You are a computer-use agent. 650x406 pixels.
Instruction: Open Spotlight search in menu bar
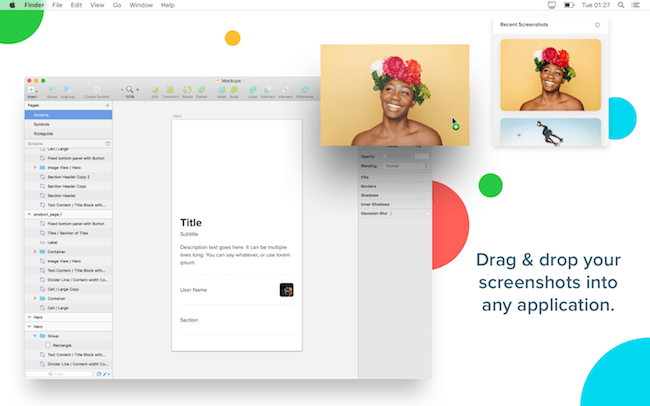click(621, 5)
